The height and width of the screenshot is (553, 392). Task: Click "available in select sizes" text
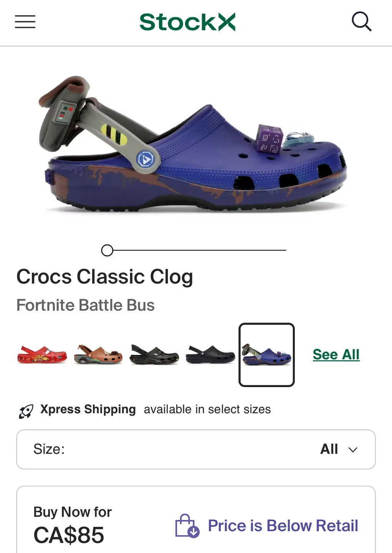click(x=207, y=409)
